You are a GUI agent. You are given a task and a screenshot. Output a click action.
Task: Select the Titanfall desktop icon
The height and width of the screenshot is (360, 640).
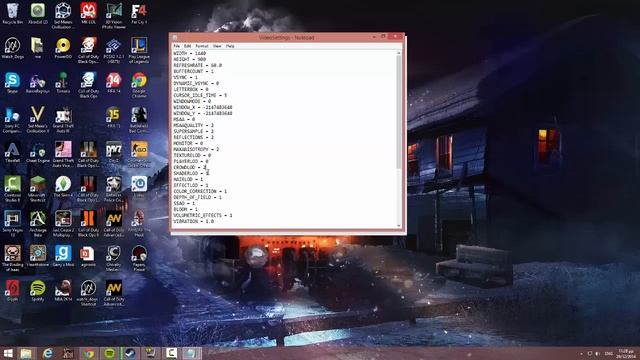tap(12, 153)
